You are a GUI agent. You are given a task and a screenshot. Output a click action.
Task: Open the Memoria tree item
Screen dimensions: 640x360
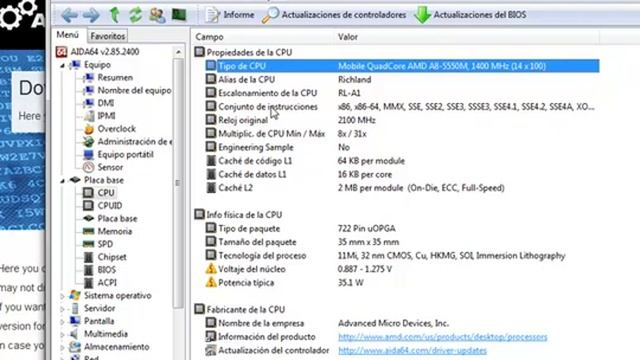click(115, 231)
